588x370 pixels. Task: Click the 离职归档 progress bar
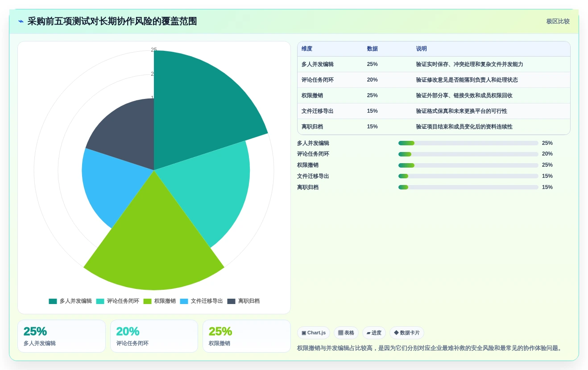[x=468, y=187]
